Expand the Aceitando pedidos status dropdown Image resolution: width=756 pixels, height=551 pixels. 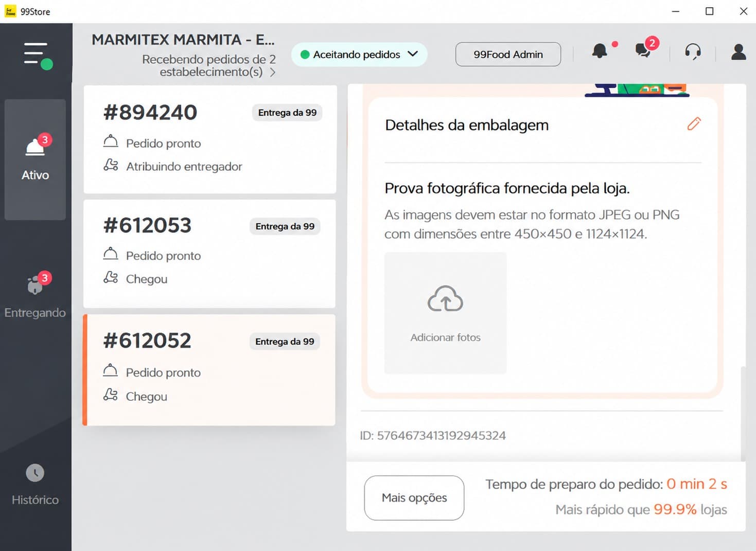click(359, 55)
